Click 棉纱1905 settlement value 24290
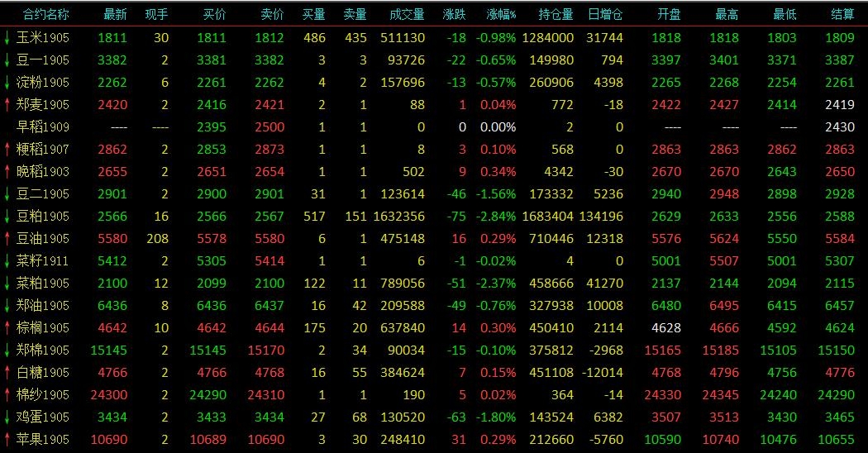Screen dimensions: 868x453 point(837,395)
